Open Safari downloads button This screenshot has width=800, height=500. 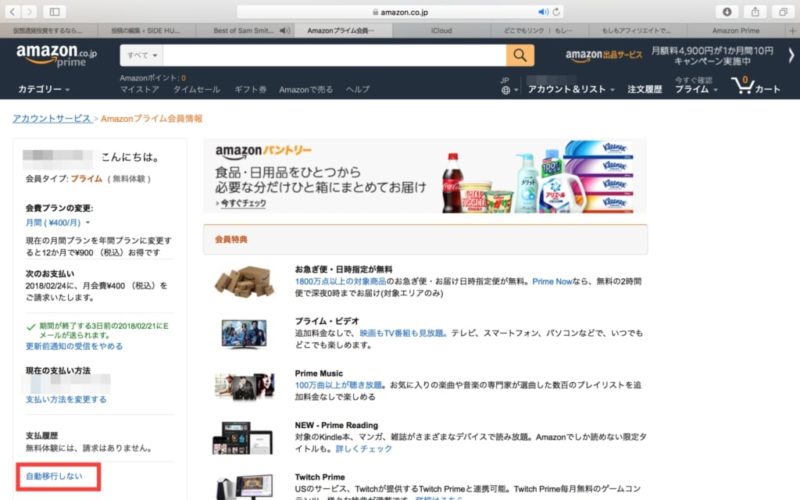[x=727, y=12]
